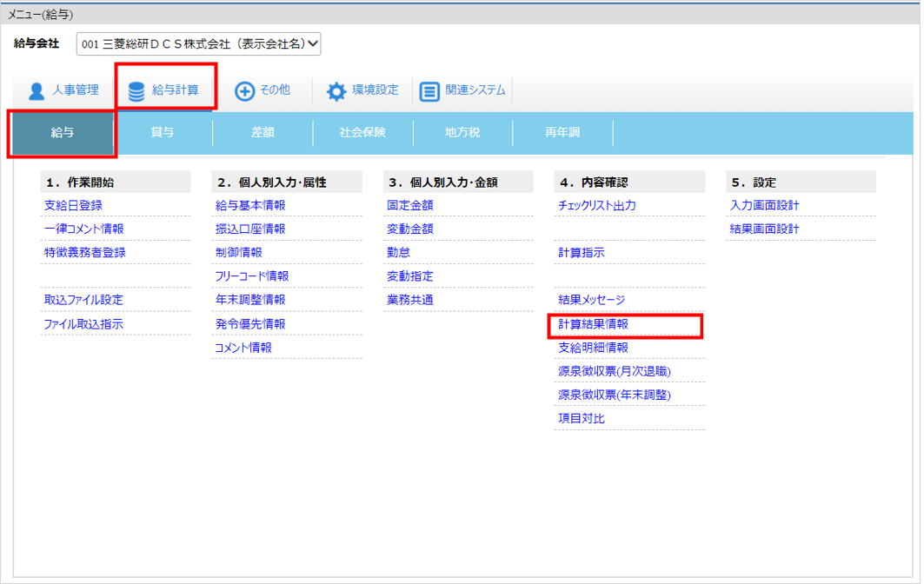Open the 一律コメント情報 link

[x=83, y=229]
